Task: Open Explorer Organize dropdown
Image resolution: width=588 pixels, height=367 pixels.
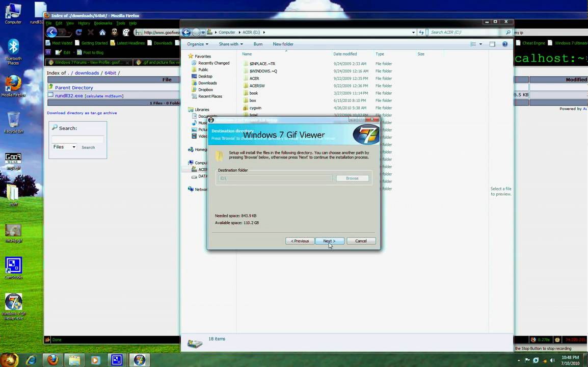Action: coord(198,44)
